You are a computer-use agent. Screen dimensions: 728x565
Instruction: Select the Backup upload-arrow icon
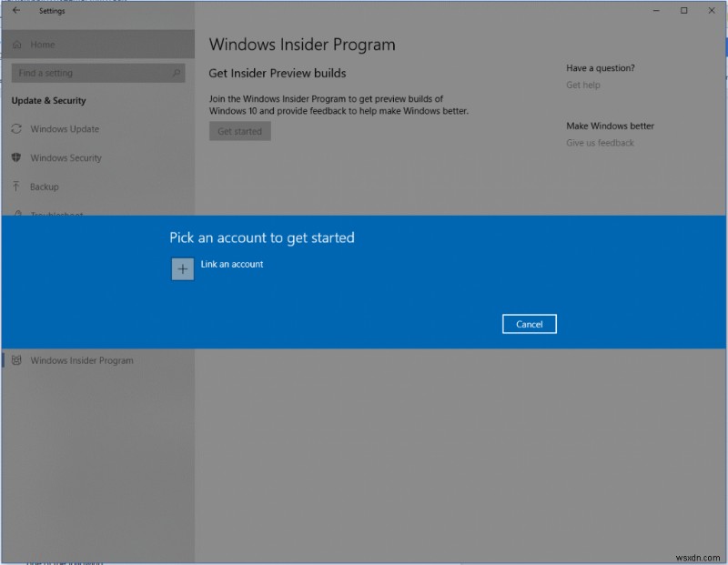click(x=15, y=187)
